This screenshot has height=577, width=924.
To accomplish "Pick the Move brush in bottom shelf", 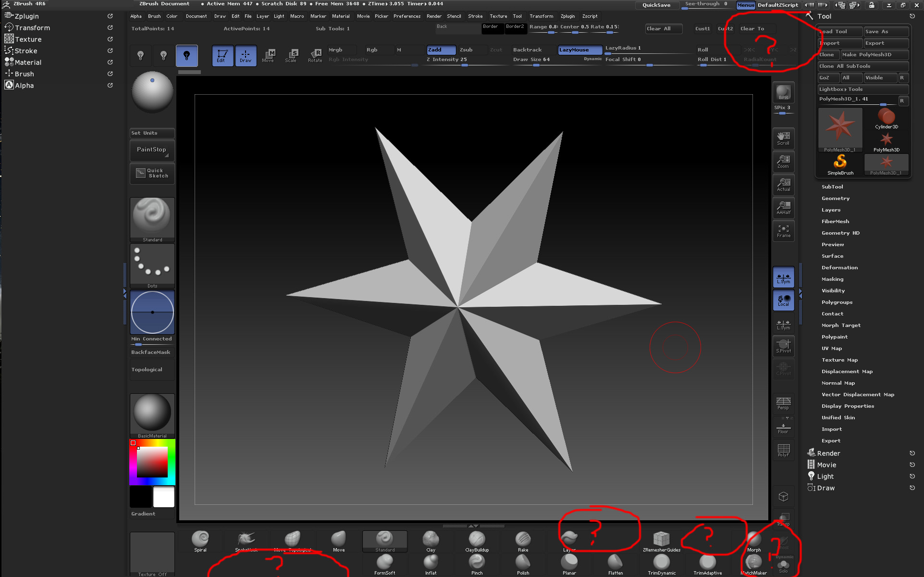I will pos(339,541).
